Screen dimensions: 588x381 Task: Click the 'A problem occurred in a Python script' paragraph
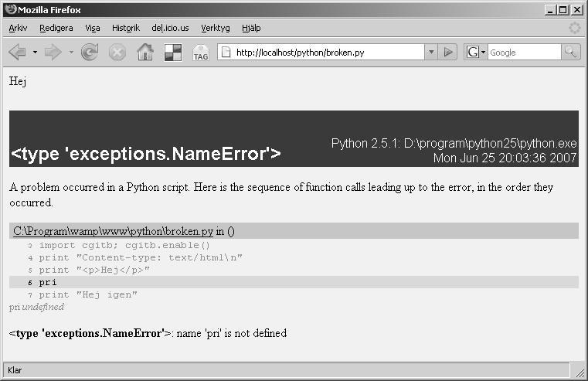(281, 195)
